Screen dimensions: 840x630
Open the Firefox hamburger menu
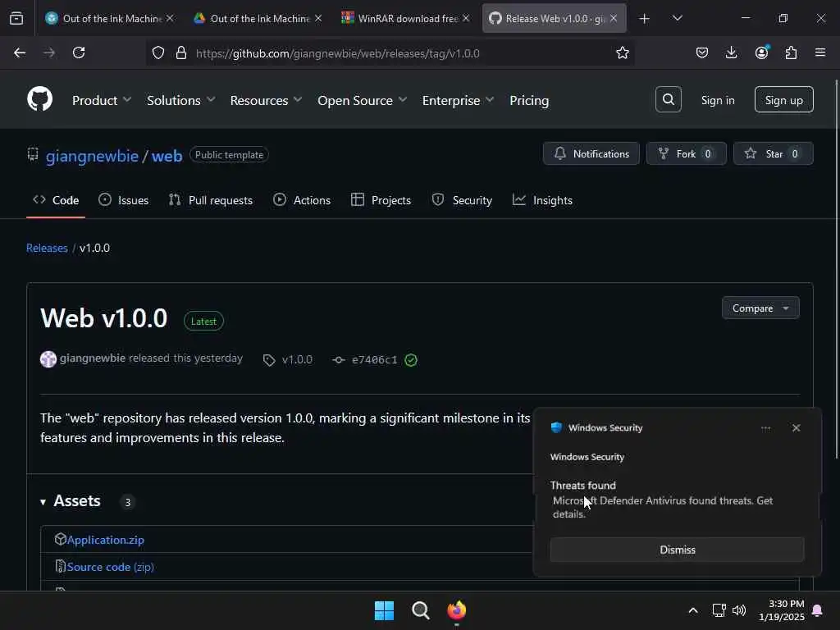tap(819, 52)
